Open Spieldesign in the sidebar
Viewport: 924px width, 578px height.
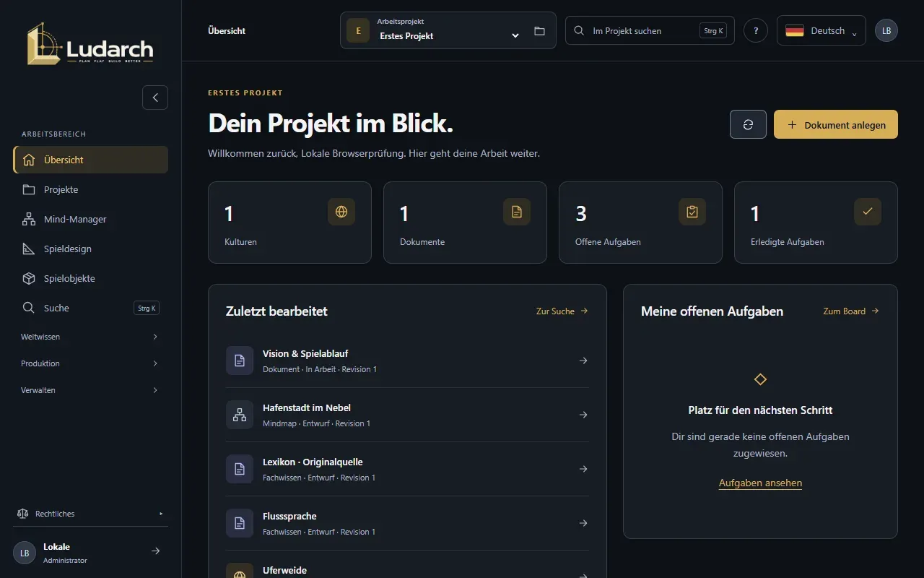(x=90, y=249)
